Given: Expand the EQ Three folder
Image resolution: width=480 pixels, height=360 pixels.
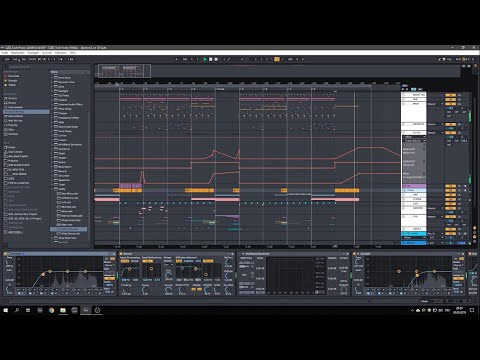Looking at the screenshot, I should click(52, 95).
